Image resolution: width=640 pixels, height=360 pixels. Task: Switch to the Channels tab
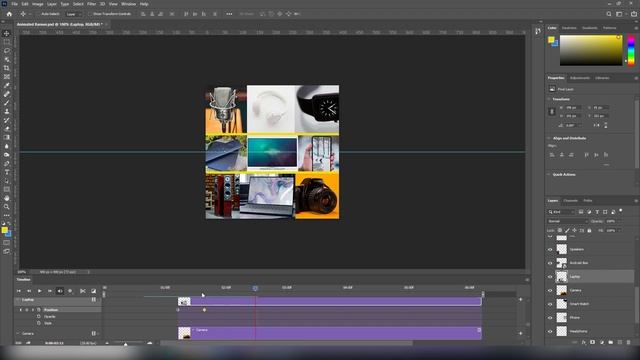click(571, 200)
